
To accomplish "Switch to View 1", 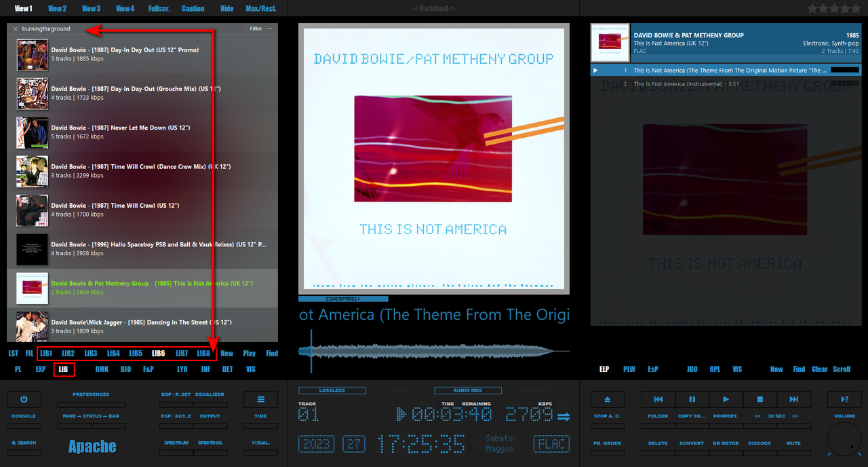I will pos(23,9).
